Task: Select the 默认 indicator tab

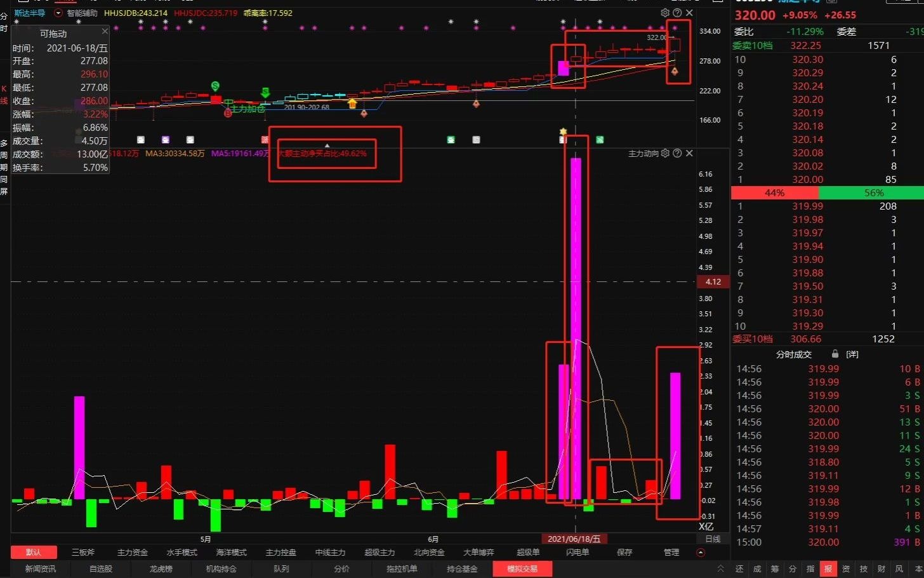Action: pos(34,552)
